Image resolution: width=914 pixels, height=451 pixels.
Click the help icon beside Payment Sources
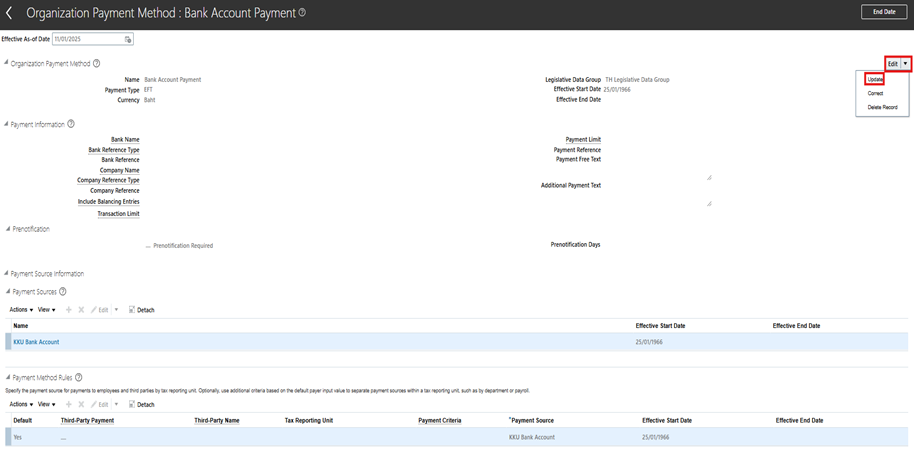pos(63,291)
